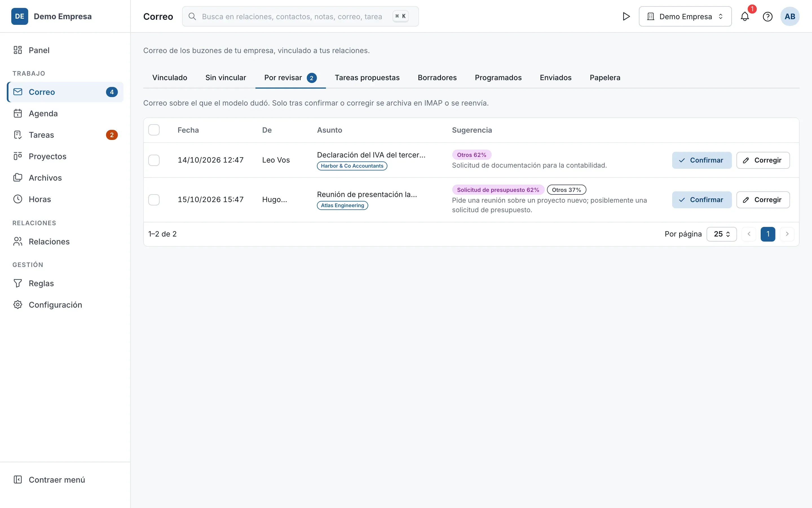Check the Leo Vos email row checkbox

coord(154,160)
